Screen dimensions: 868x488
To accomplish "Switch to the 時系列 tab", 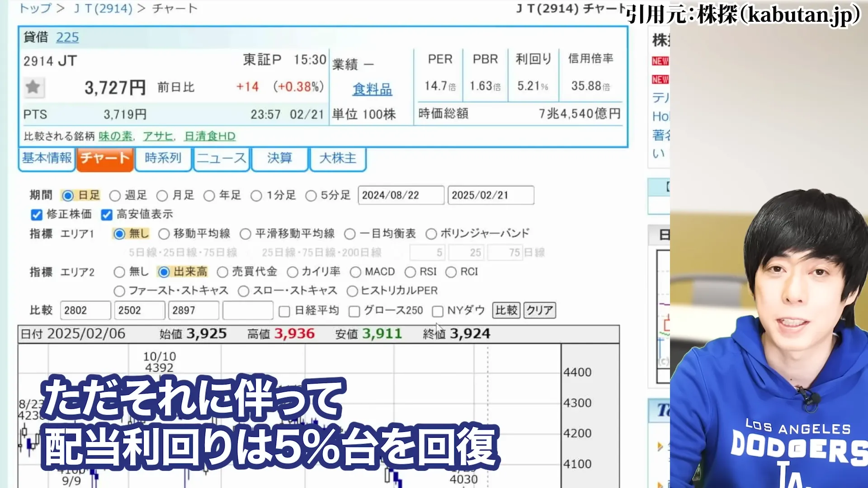I will (163, 158).
